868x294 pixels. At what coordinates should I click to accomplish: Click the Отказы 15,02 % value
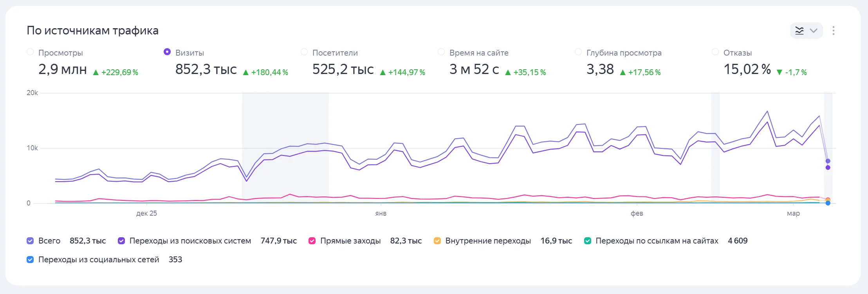(x=747, y=69)
